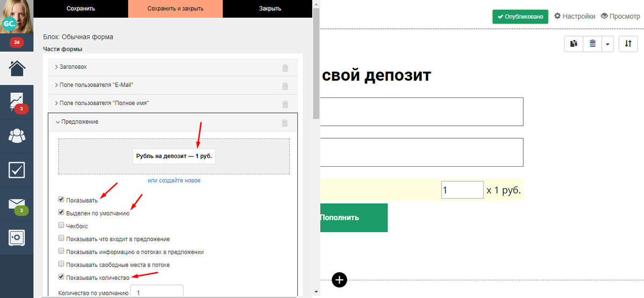Click the или создайте новое link
Image resolution: width=644 pixels, height=298 pixels.
(174, 181)
